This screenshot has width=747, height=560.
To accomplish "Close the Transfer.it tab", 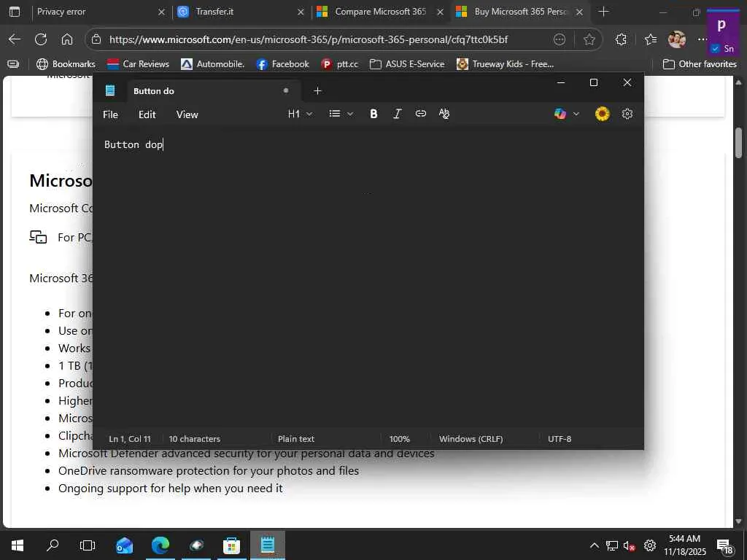I will point(301,12).
